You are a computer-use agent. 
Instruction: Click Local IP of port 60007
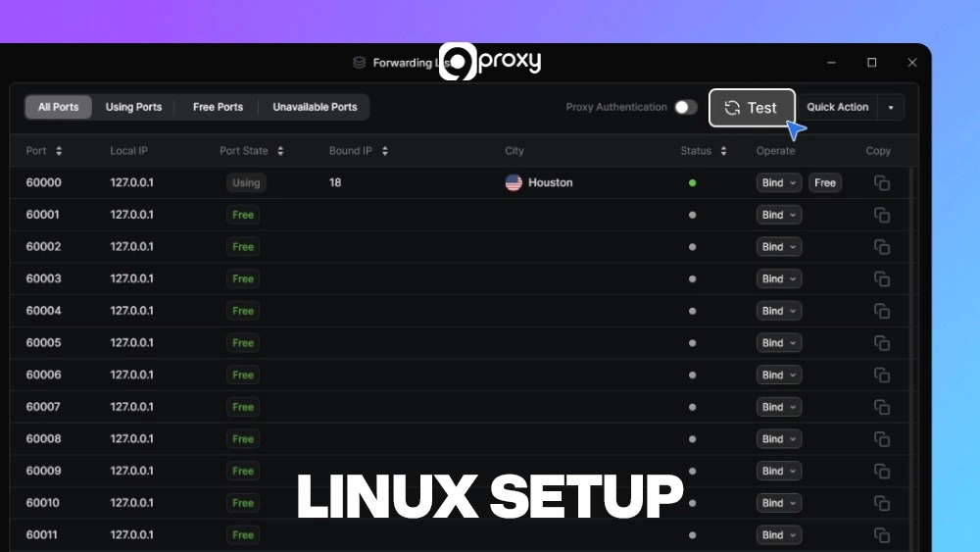tap(132, 407)
